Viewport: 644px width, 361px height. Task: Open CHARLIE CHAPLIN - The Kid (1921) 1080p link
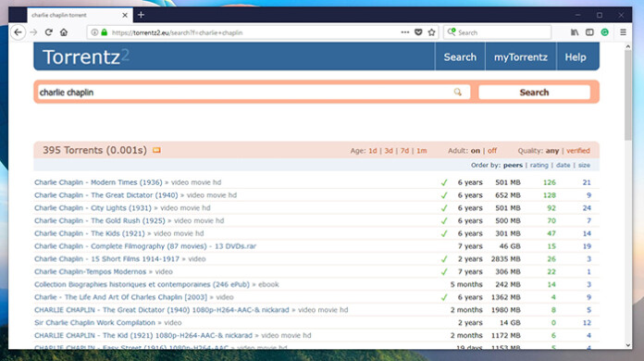coord(143,335)
